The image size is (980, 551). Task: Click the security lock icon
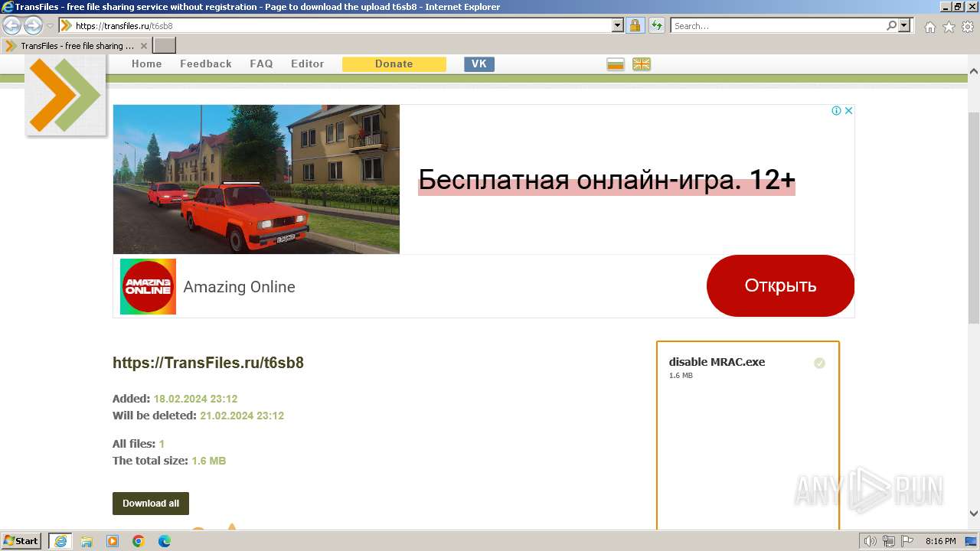click(635, 26)
